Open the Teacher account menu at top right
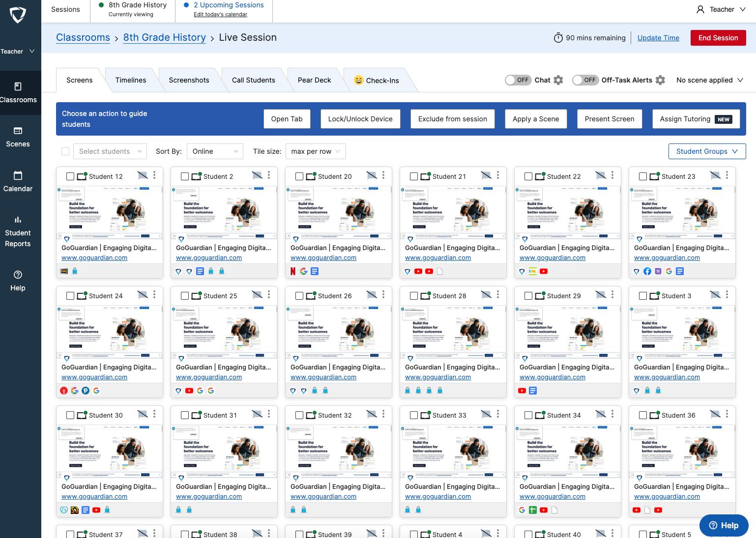This screenshot has height=538, width=756. tap(721, 9)
